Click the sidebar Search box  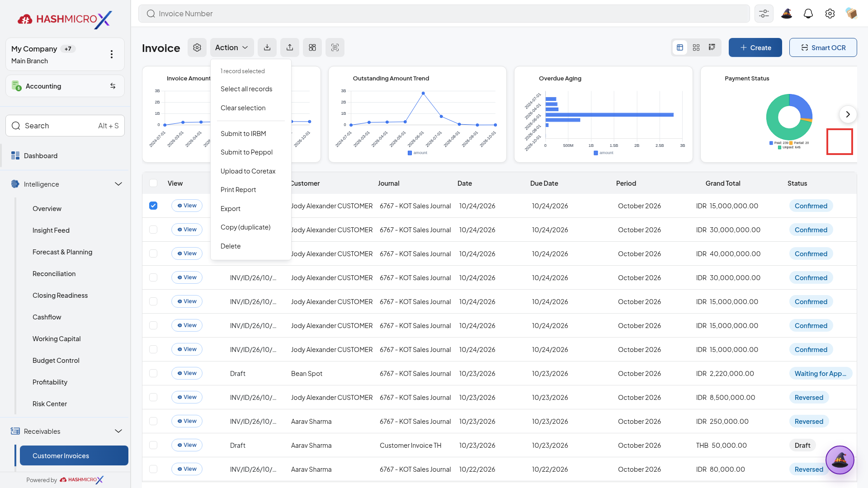pos(65,126)
